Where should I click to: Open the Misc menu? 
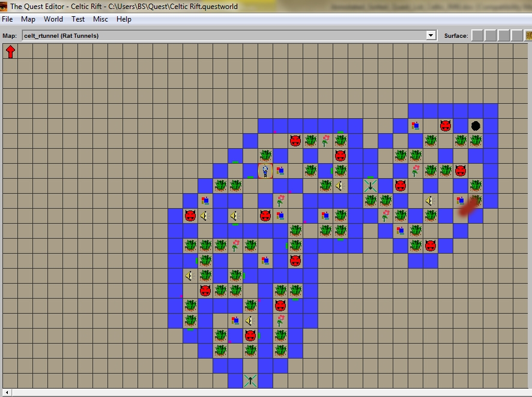click(x=100, y=19)
